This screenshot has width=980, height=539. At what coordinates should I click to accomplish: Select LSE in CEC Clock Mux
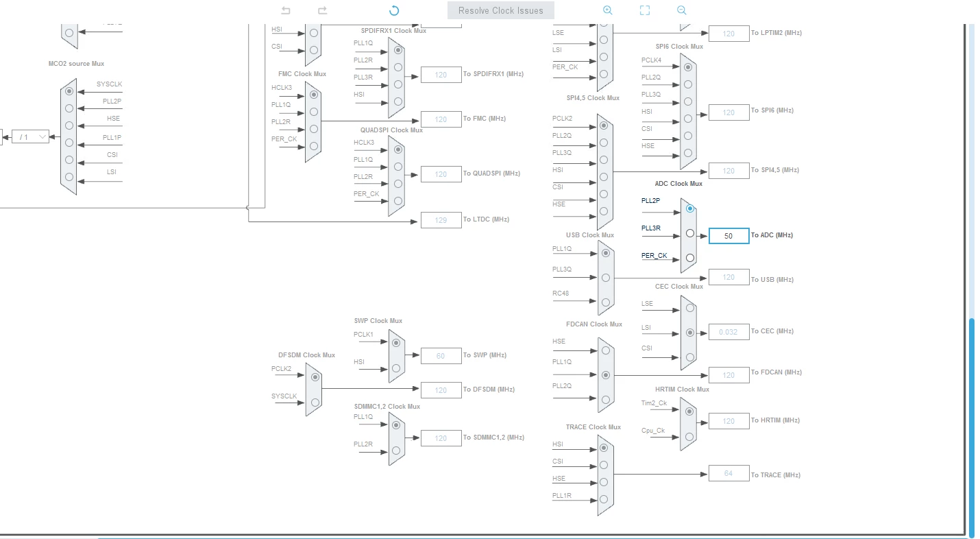click(690, 308)
